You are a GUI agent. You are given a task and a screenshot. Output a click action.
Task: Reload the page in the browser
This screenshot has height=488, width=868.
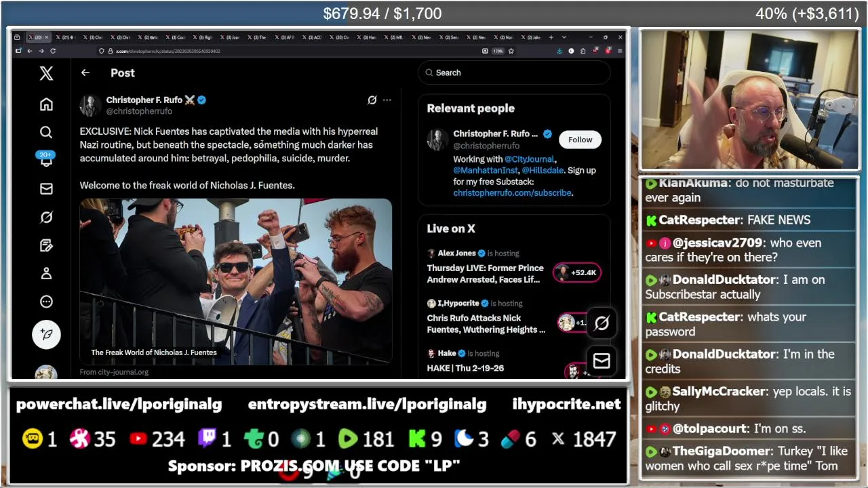53,51
